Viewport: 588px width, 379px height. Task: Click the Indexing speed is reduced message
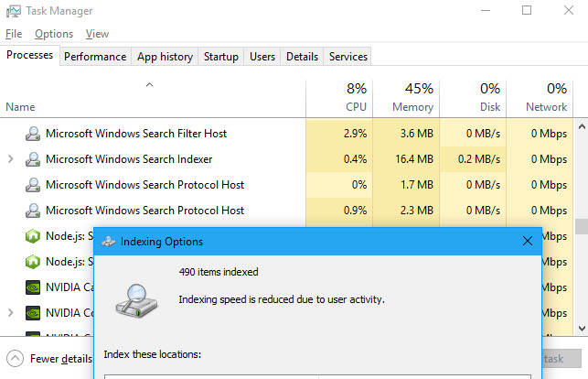pos(282,299)
